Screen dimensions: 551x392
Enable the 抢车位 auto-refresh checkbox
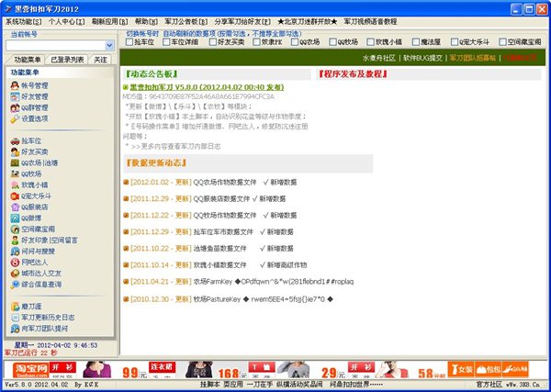[129, 41]
